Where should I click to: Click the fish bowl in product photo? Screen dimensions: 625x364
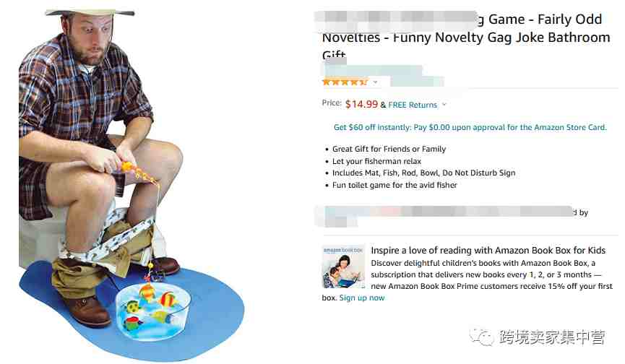pos(153,311)
